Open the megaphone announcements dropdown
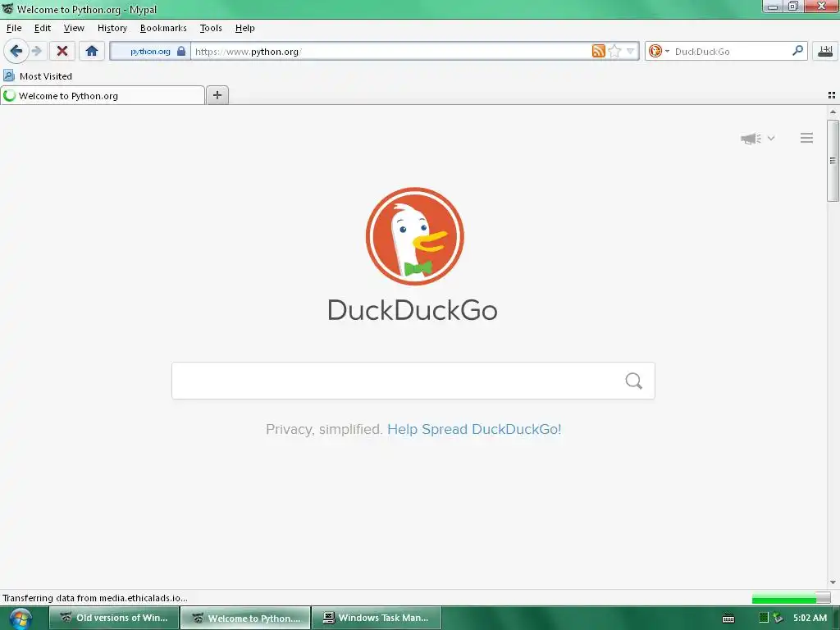 757,138
